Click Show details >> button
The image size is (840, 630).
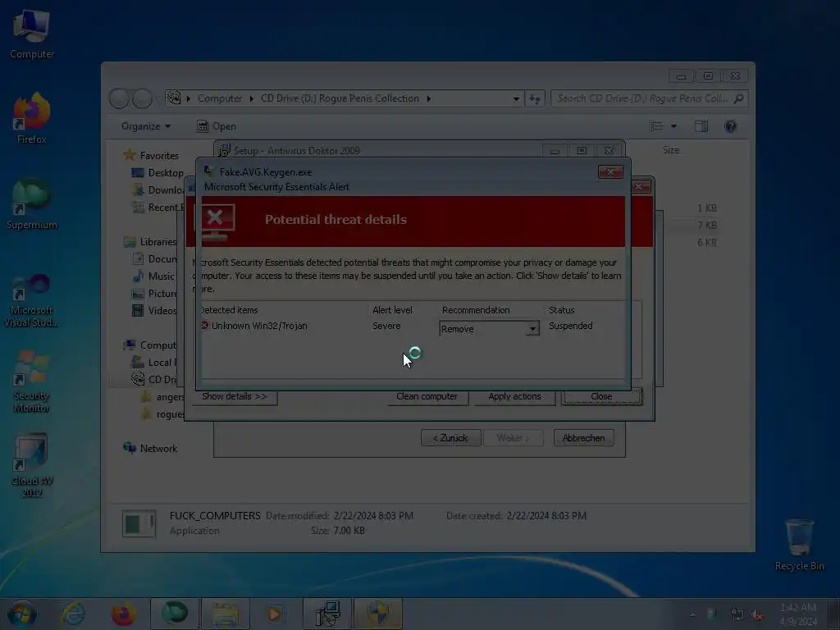pyautogui.click(x=234, y=396)
